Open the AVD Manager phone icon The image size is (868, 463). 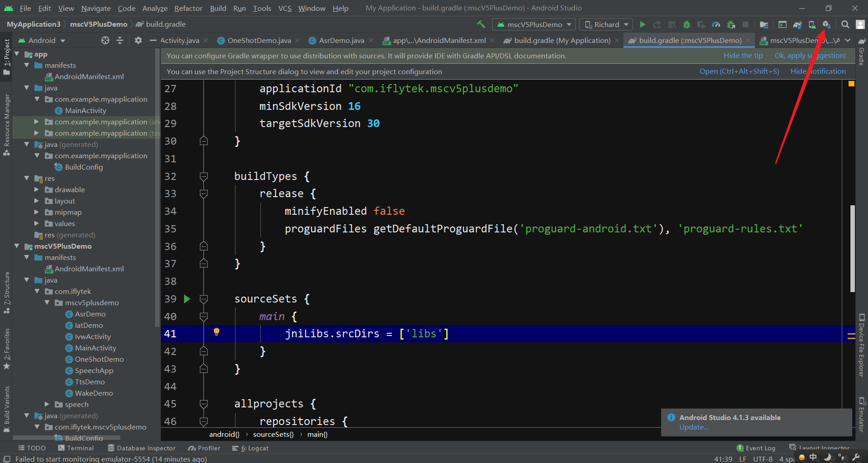812,24
